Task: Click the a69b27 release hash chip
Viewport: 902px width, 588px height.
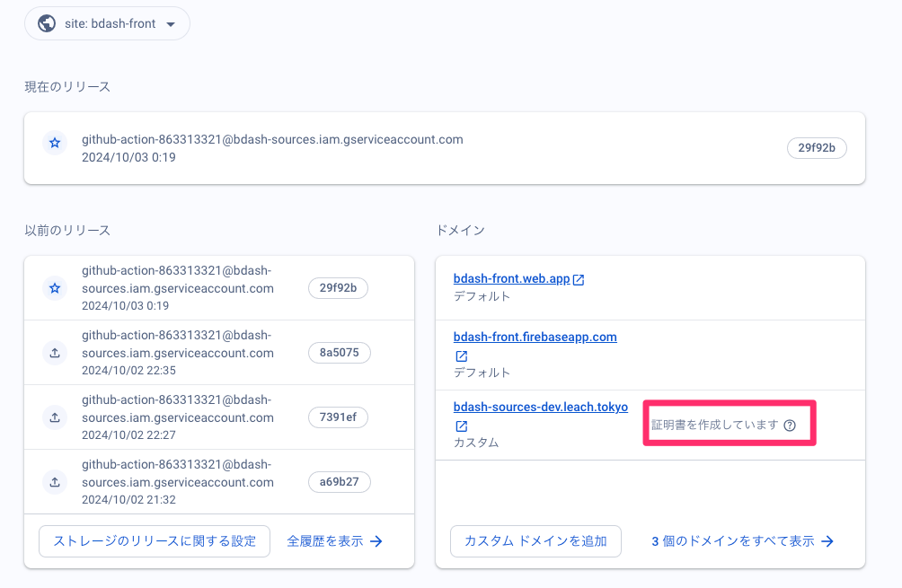Action: pyautogui.click(x=339, y=482)
